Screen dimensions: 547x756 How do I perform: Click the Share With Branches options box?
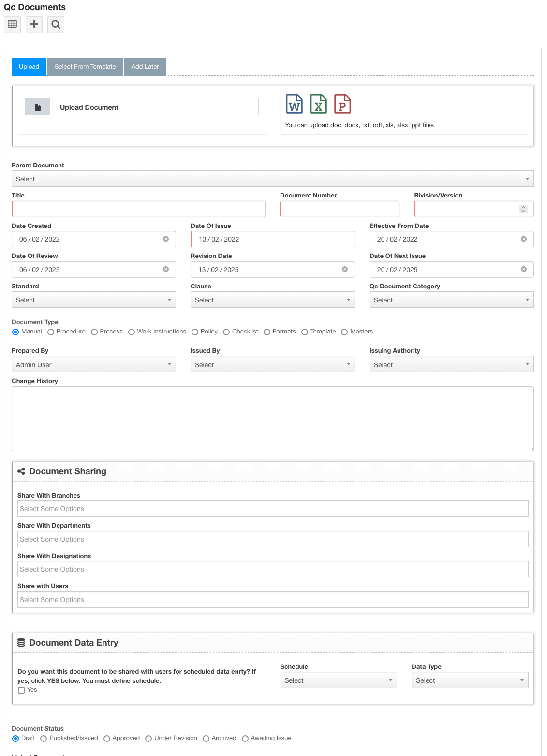coord(273,509)
